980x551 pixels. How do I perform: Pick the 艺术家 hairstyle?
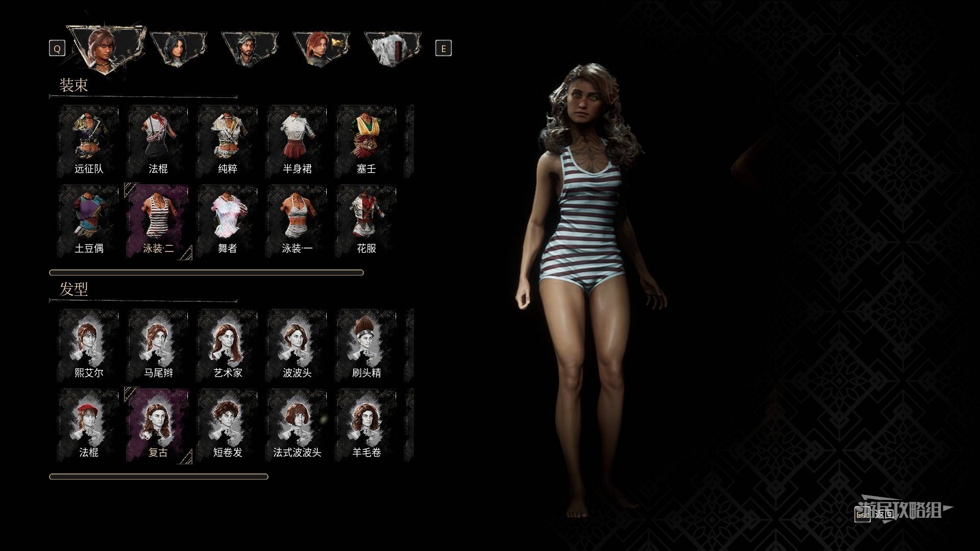228,345
